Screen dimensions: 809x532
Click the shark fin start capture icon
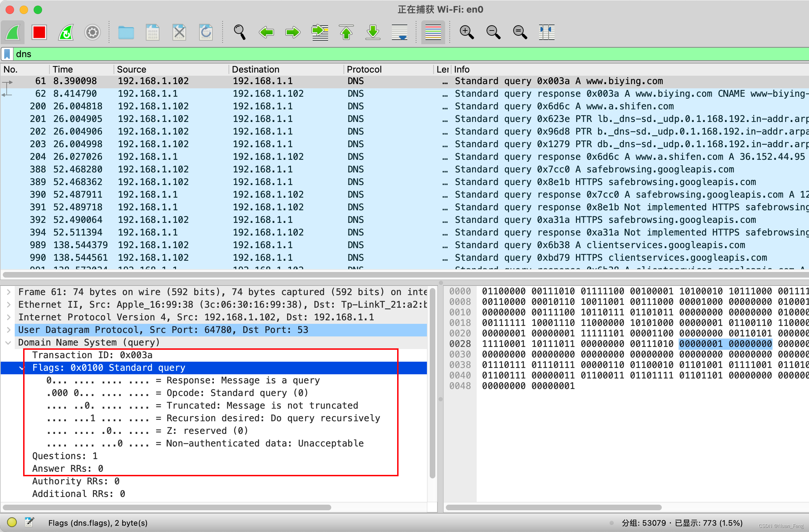pyautogui.click(x=13, y=33)
